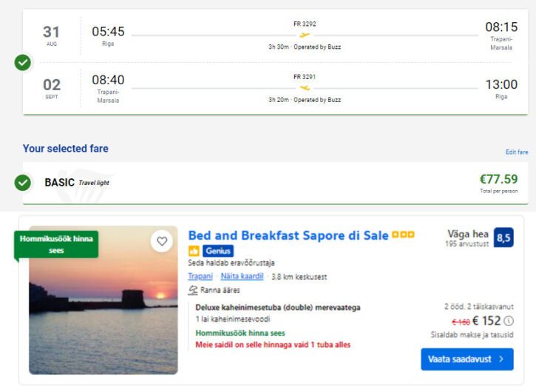Open the Edit fare link
The image size is (536, 392).
tap(517, 152)
